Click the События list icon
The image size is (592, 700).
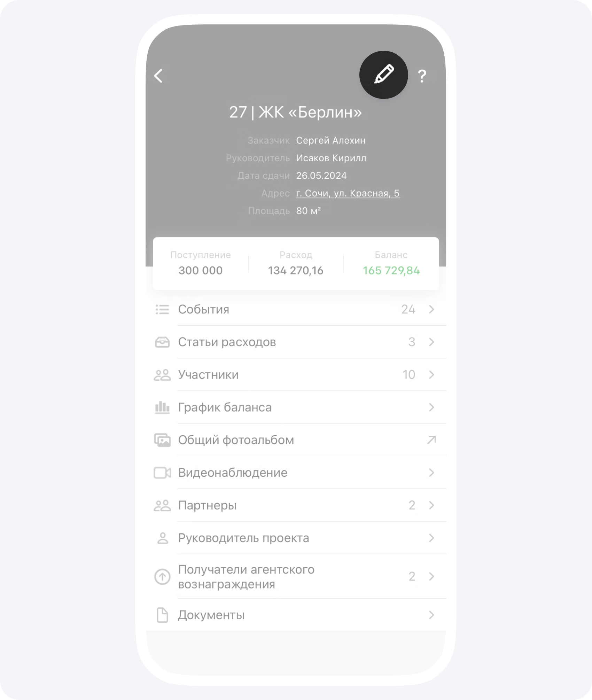click(162, 309)
